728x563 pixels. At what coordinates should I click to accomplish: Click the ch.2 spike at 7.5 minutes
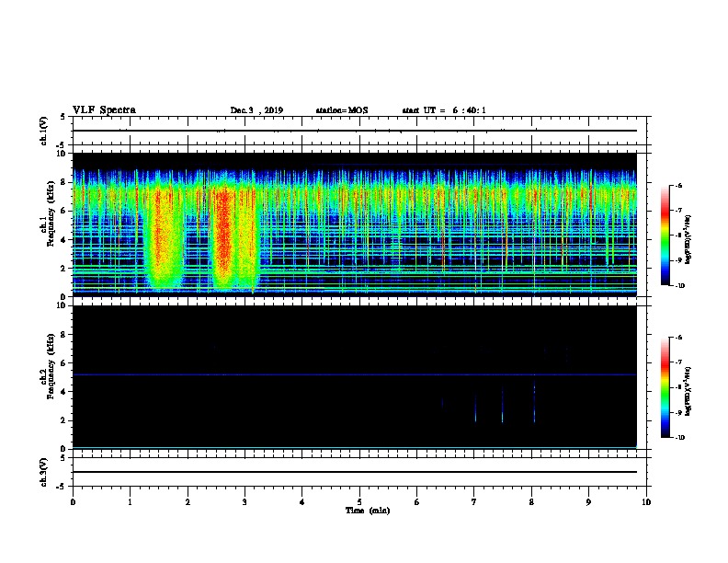pos(503,405)
